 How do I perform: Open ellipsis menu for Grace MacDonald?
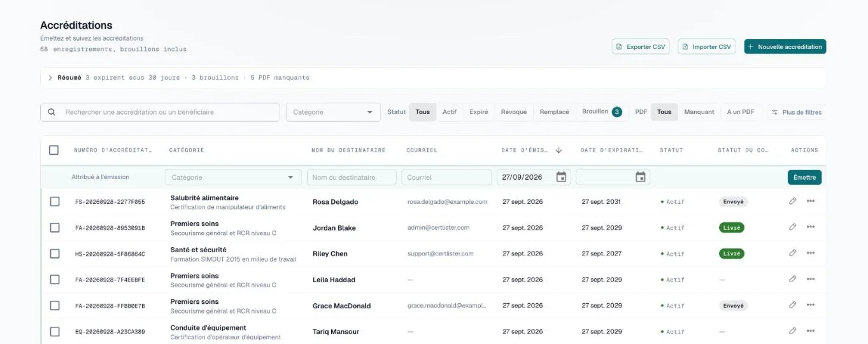point(811,305)
